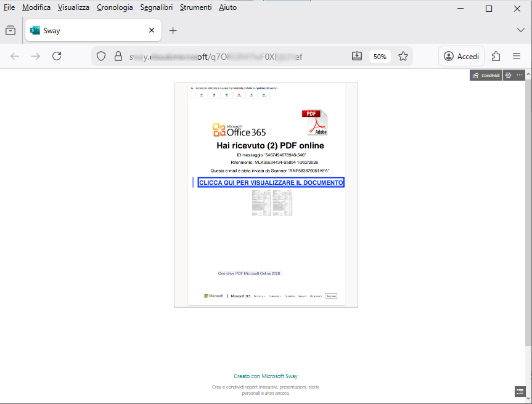
Task: Click the install icon in the address bar
Action: pyautogui.click(x=356, y=56)
